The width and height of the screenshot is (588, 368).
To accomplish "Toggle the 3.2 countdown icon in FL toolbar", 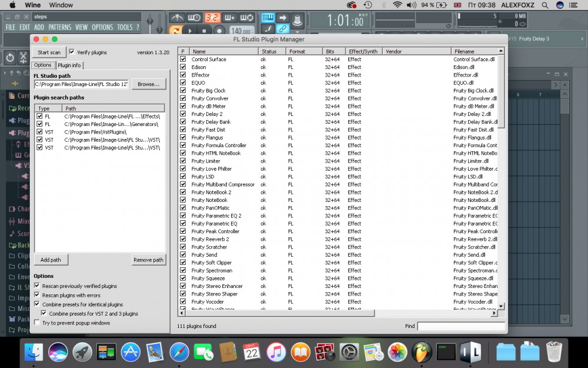I will click(212, 17).
